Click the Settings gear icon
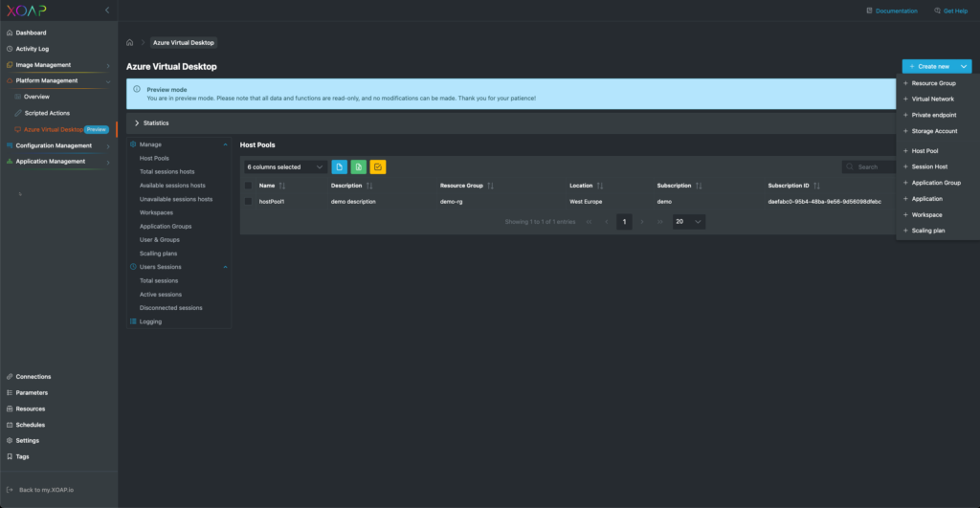The width and height of the screenshot is (980, 508). [x=10, y=440]
